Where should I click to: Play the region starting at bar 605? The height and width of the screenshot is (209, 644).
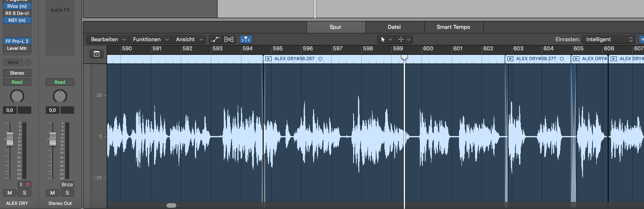pos(576,59)
